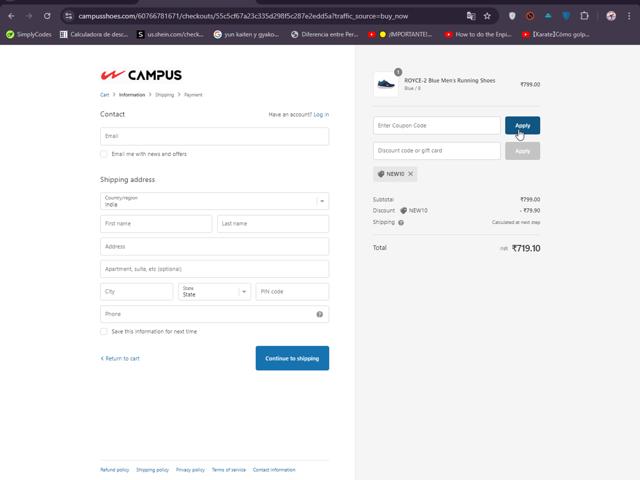Image resolution: width=640 pixels, height=480 pixels.
Task: Open the extensions puzzle icon
Action: coord(584,16)
